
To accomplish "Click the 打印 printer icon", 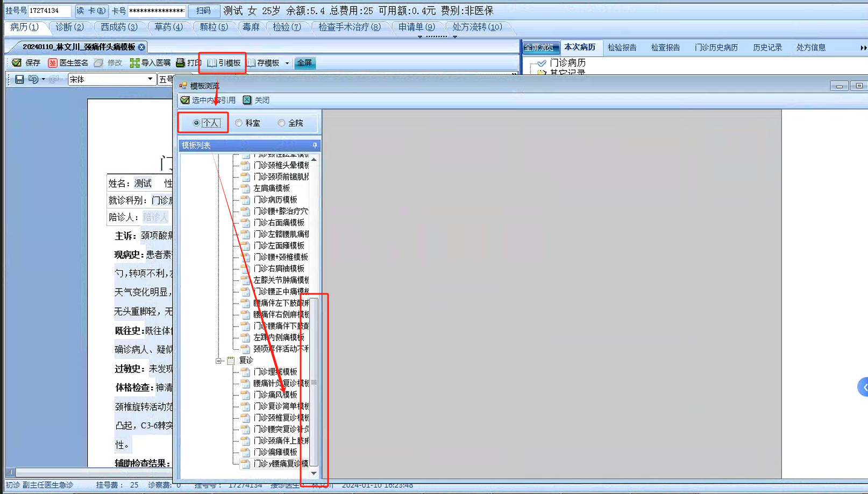I will pos(180,63).
